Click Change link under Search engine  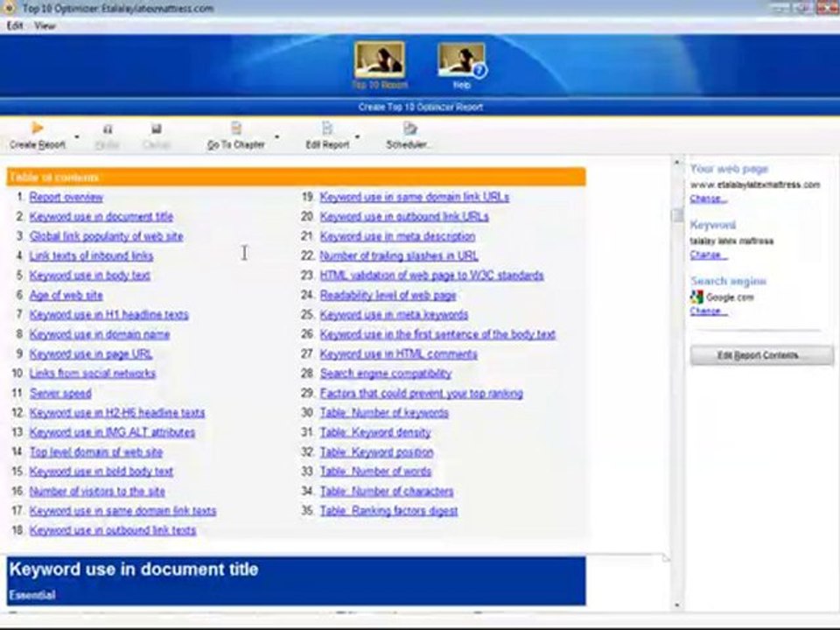[708, 311]
